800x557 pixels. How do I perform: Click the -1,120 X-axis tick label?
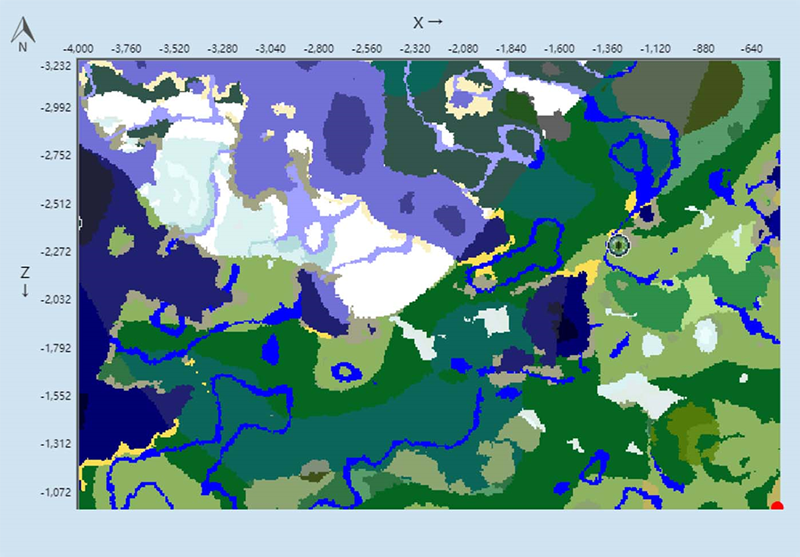[x=655, y=49]
